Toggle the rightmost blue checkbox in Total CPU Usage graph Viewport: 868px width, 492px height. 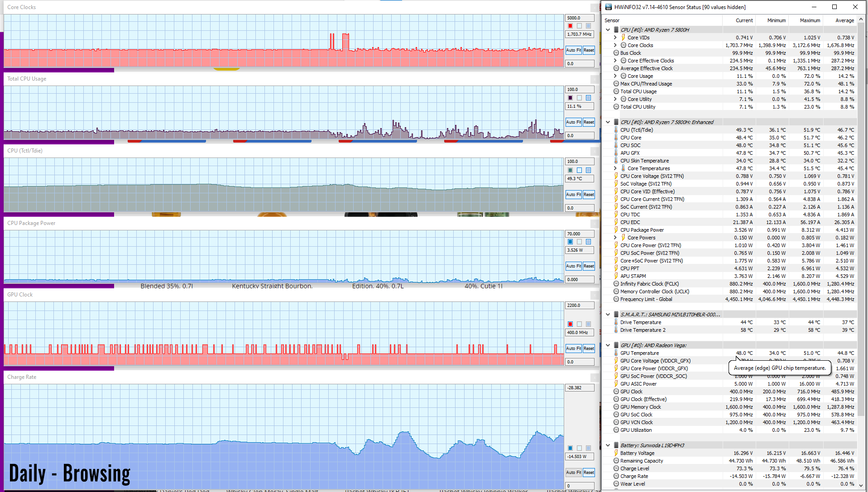[x=588, y=98]
